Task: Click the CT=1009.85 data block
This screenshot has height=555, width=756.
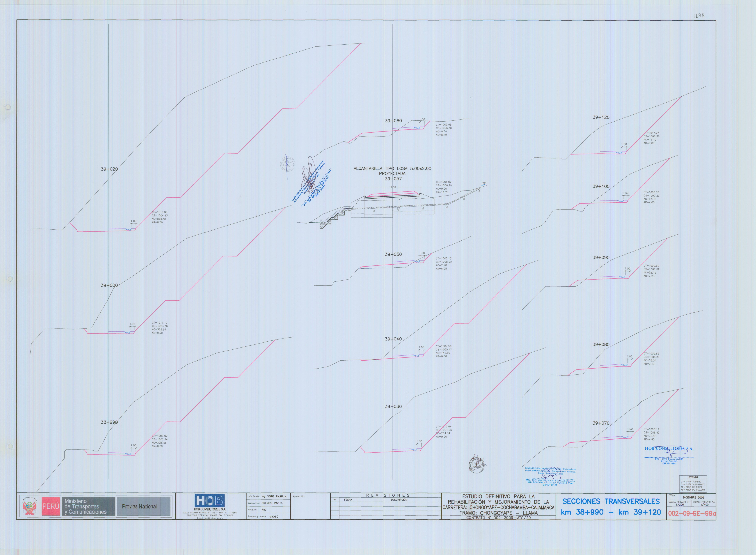Action: click(652, 359)
